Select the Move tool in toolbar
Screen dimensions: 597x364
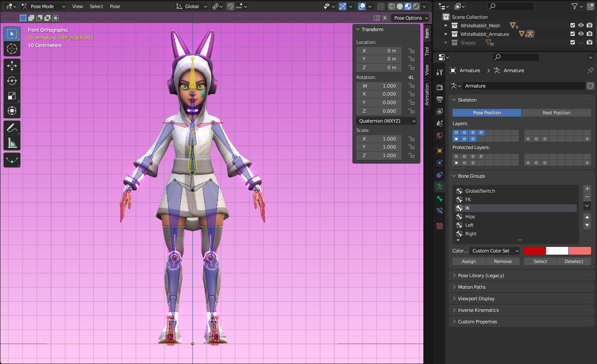click(12, 66)
